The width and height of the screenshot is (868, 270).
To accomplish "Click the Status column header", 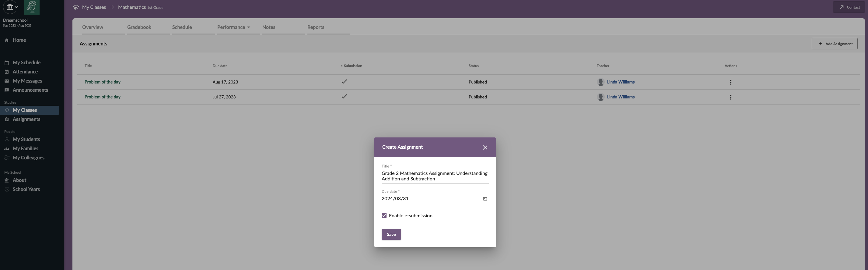I will [x=474, y=66].
